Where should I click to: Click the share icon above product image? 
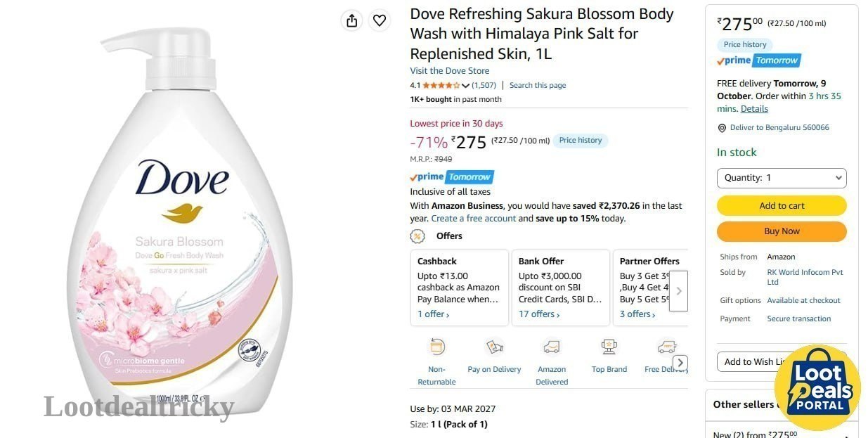tap(352, 20)
